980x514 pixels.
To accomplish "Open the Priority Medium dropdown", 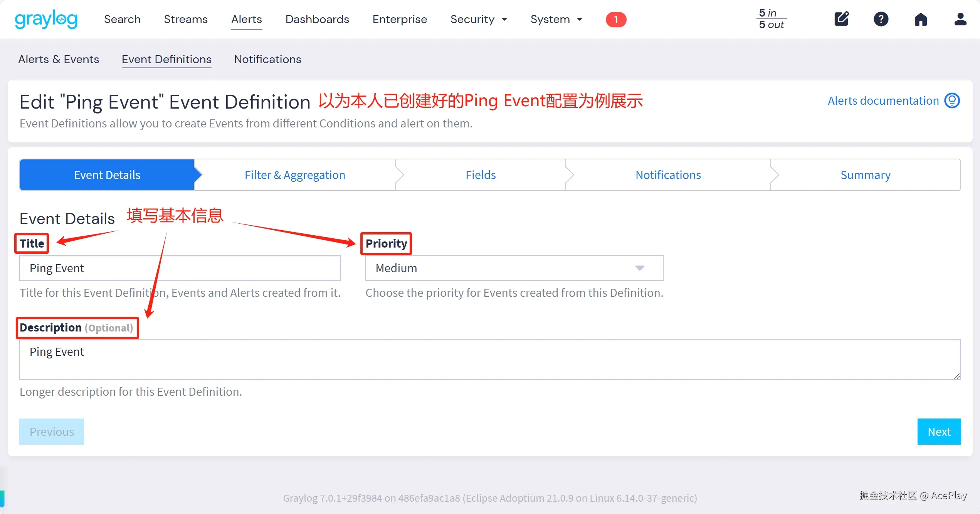I will click(514, 268).
